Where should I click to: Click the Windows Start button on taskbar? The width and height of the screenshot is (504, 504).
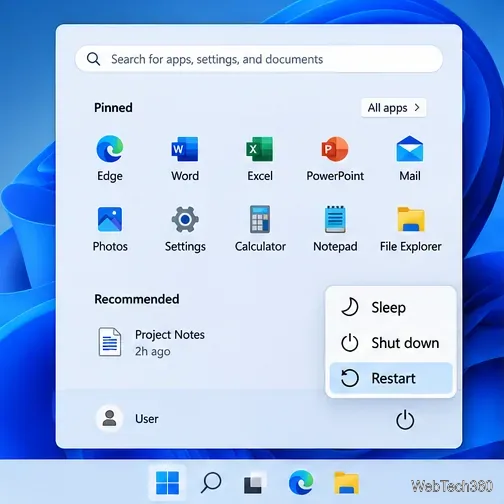[167, 482]
